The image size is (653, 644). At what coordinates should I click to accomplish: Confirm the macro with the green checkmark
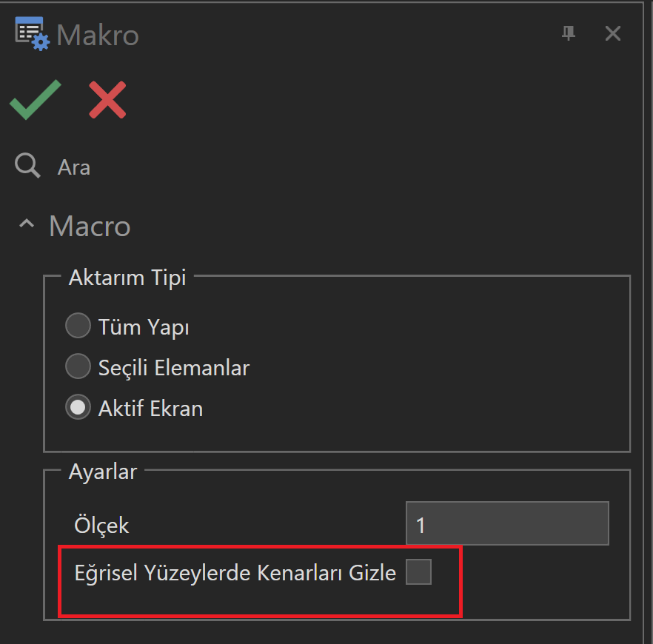pos(35,99)
